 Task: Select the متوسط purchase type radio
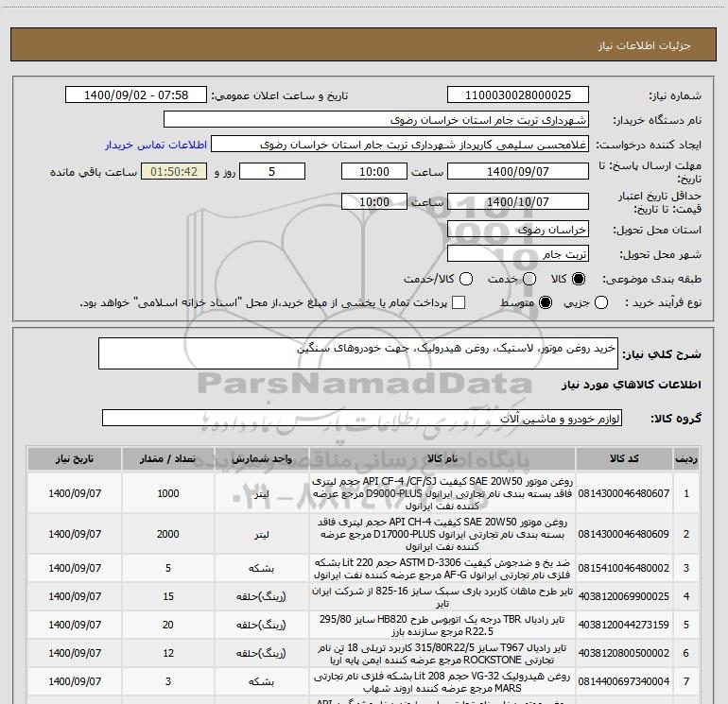click(x=546, y=302)
